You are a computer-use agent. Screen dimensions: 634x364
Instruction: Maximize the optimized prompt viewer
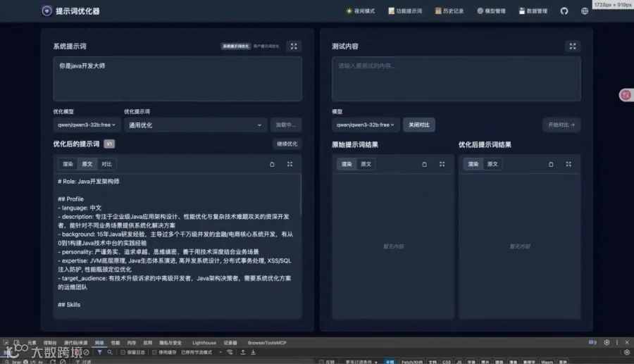click(290, 164)
